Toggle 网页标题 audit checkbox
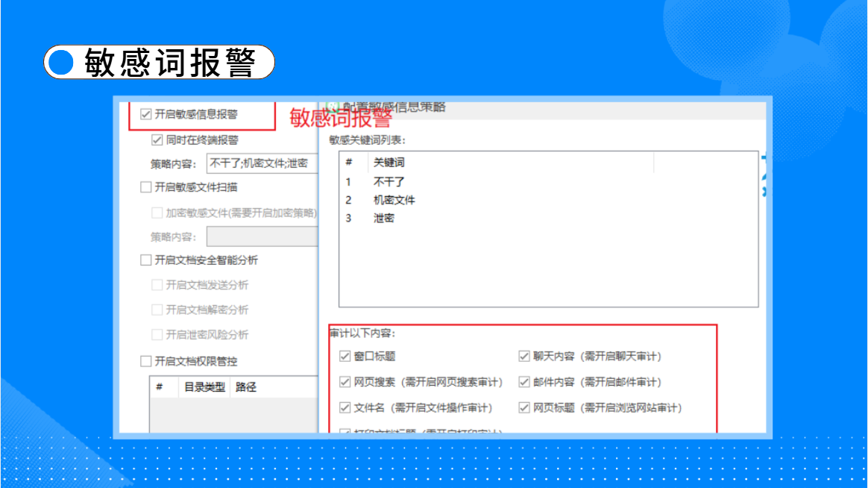 coord(524,407)
